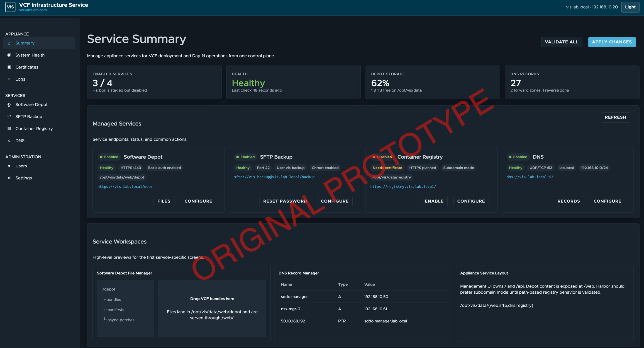Image resolution: width=644 pixels, height=348 pixels.
Task: Select DNS in the Services menu
Action: tap(39, 141)
